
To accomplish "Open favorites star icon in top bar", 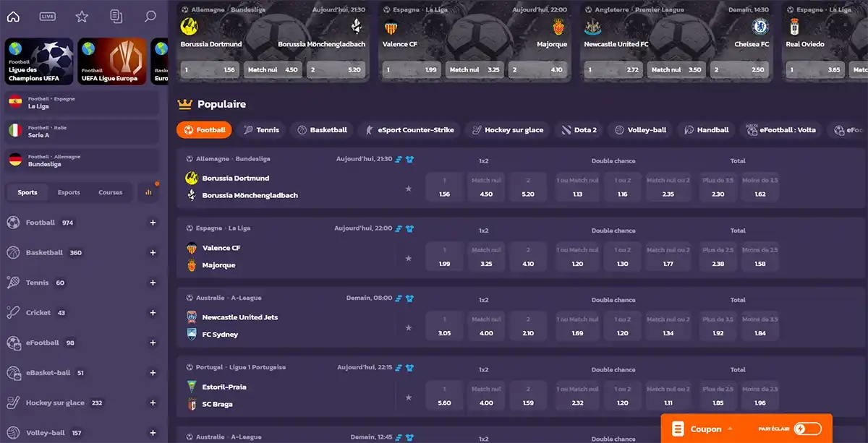I will coord(82,17).
